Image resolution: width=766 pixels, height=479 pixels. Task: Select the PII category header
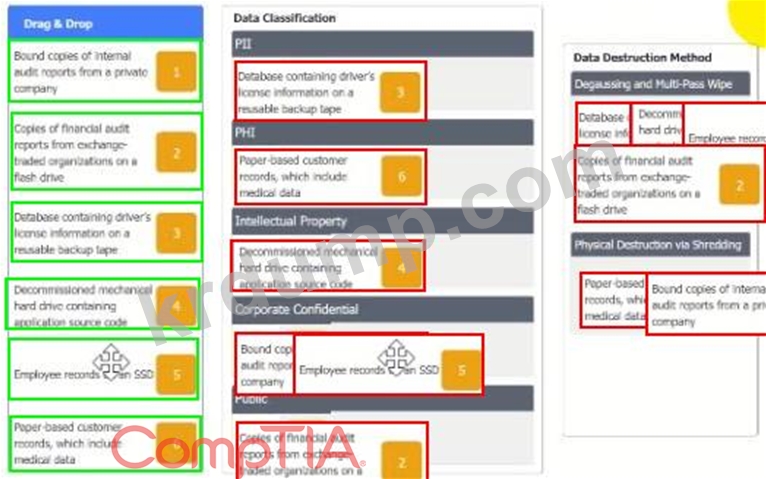[x=382, y=45]
